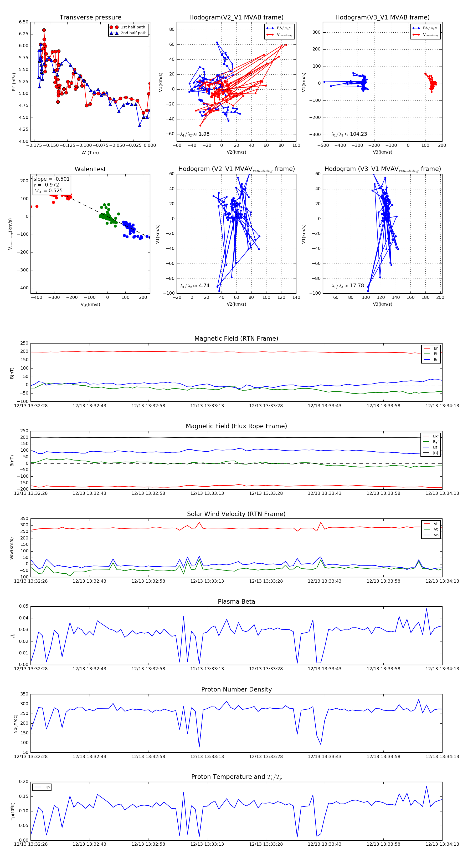Click the λ1/λ2 ≈ 1.98 eigenvalue ratio
This screenshot has height=868, width=473.
click(x=194, y=134)
